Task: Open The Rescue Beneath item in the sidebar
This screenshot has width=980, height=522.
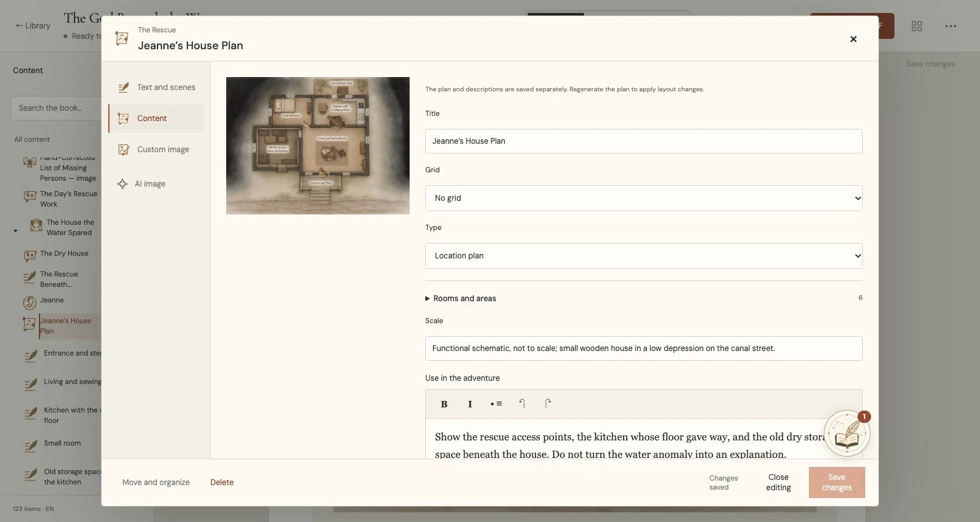Action: (x=59, y=279)
